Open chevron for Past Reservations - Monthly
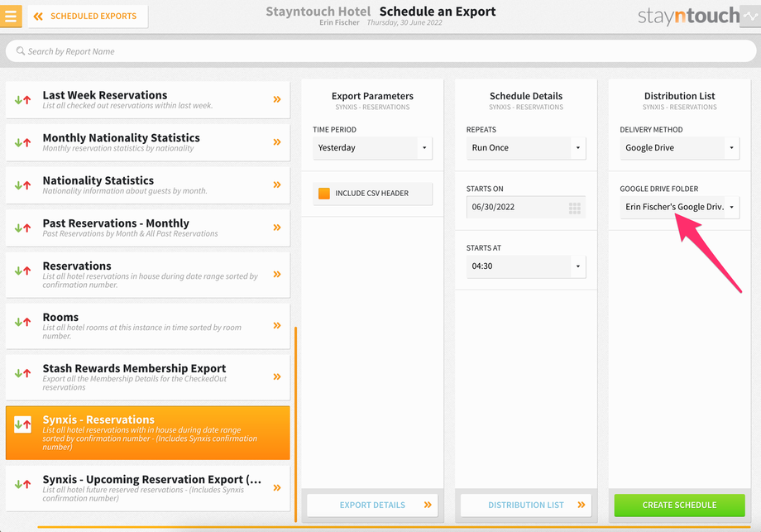 click(277, 228)
